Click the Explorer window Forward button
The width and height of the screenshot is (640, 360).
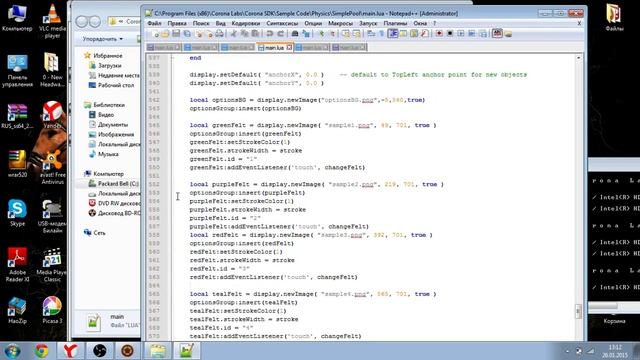[95, 21]
